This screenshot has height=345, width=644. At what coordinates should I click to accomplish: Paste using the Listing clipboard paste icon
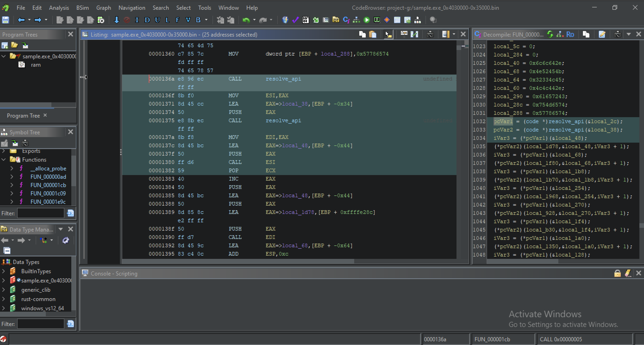(373, 34)
